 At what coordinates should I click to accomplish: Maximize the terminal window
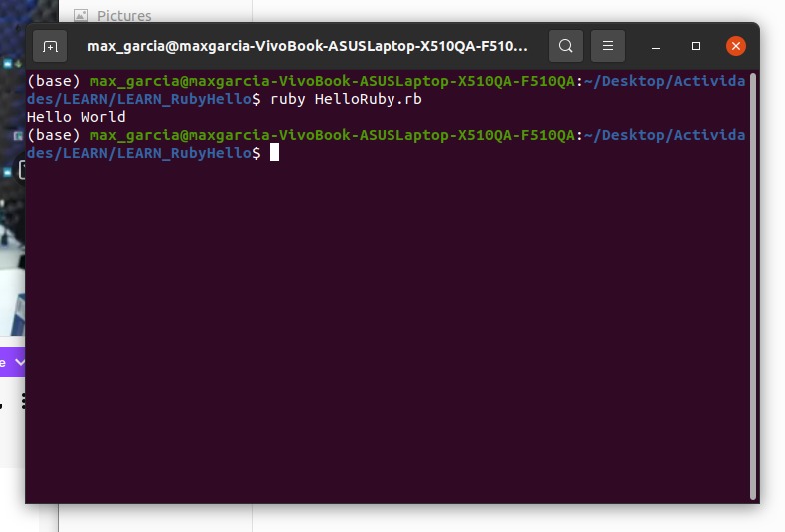(696, 46)
